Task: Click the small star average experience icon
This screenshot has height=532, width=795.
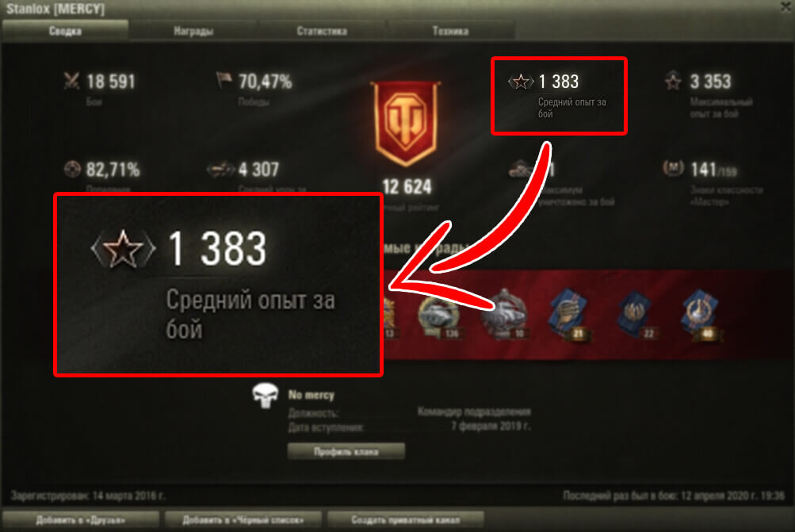Action: 521,81
